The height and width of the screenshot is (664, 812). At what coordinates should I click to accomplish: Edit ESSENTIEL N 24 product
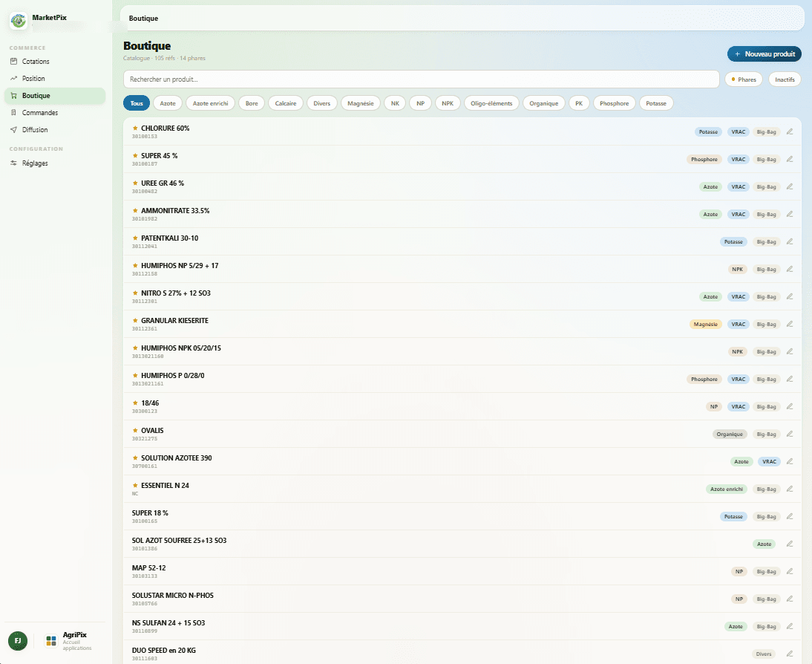[x=790, y=489]
